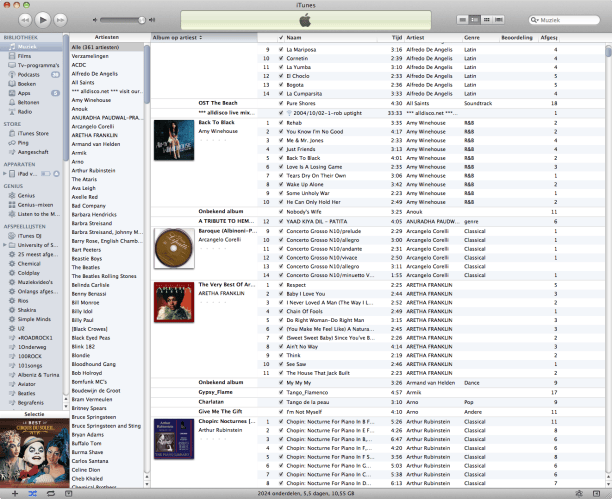Toggle repeat mode

[51, 494]
